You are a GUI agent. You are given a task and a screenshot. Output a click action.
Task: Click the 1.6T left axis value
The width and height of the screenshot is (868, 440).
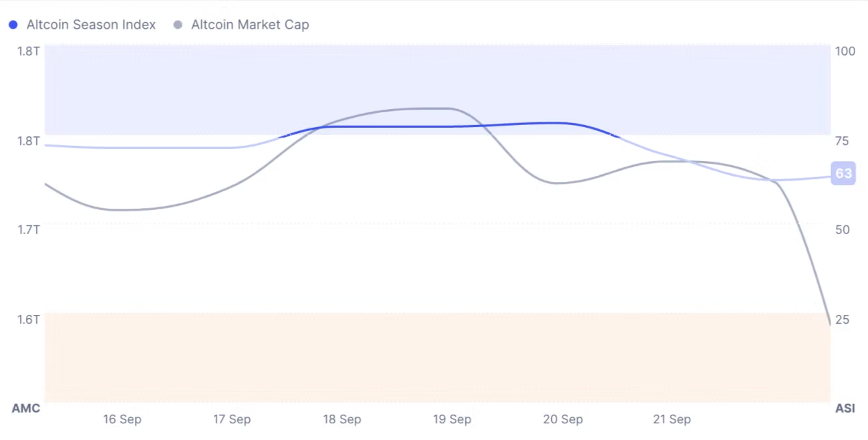(28, 319)
